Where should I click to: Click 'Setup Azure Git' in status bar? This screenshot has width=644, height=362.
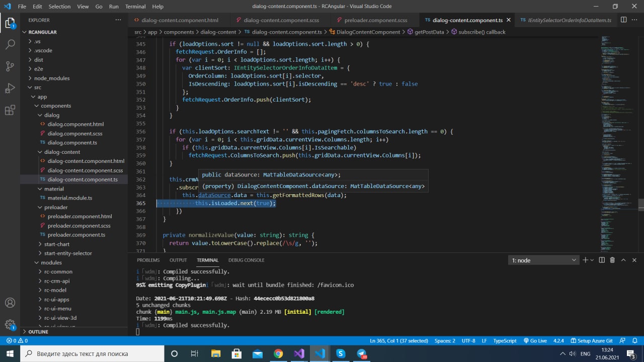point(591,340)
